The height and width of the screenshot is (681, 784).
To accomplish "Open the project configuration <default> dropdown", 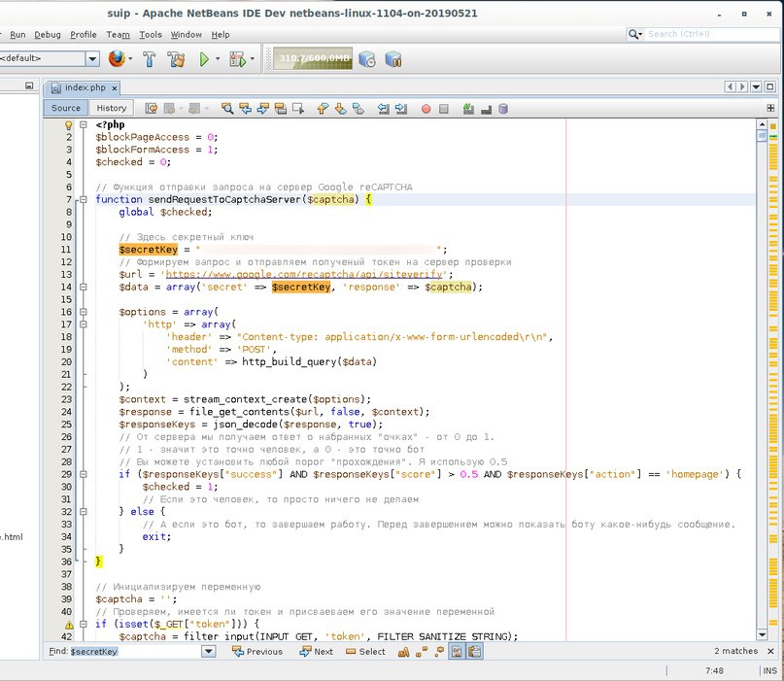I will point(92,59).
